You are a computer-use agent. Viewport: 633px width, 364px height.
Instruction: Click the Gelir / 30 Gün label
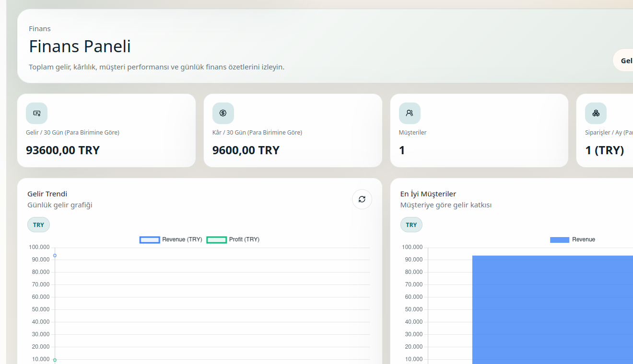coord(72,133)
